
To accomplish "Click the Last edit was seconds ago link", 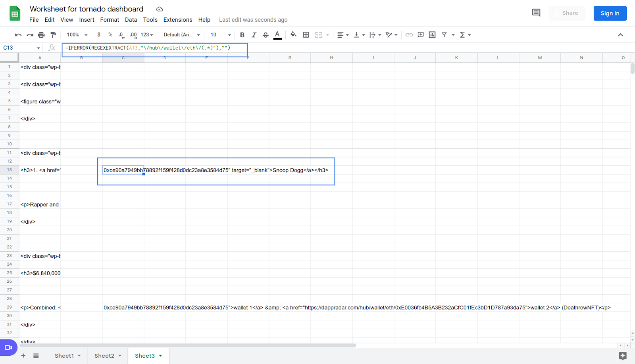I will coord(253,20).
